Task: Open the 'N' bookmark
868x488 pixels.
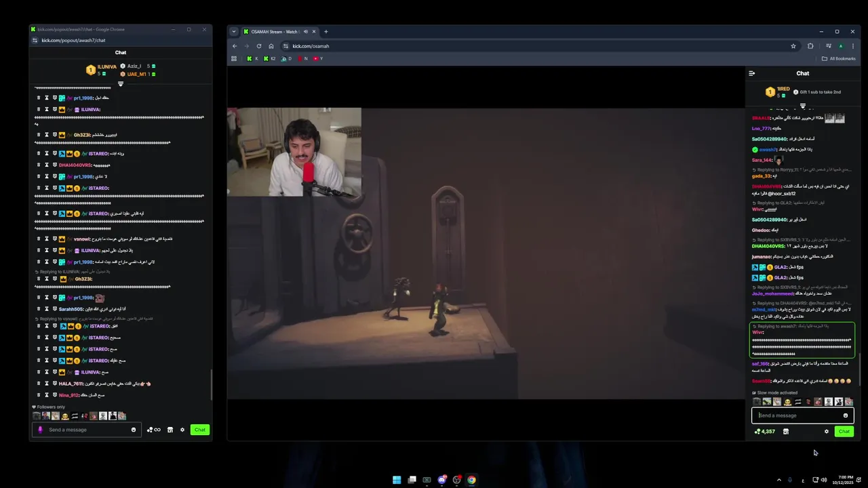Action: [302, 59]
